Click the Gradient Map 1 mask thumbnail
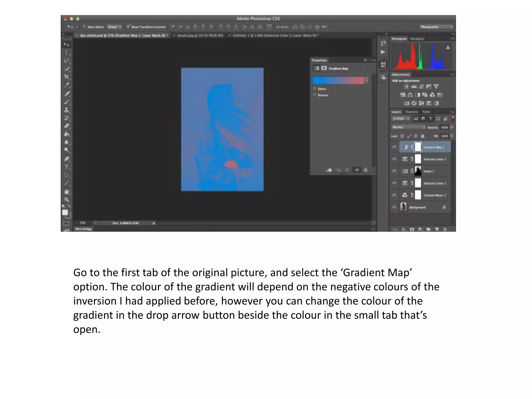 (418, 147)
